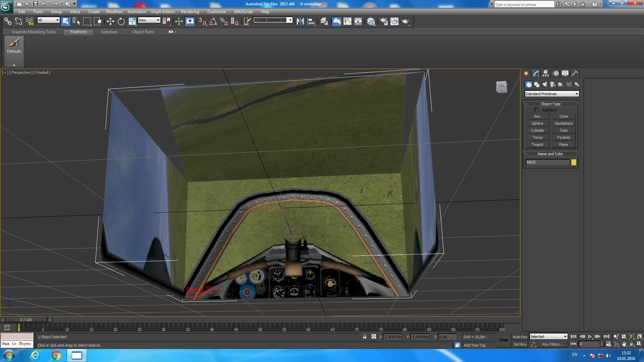Screen dimensions: 644x362
Task: Switch to the Hierarchy panel icon
Action: [x=545, y=73]
